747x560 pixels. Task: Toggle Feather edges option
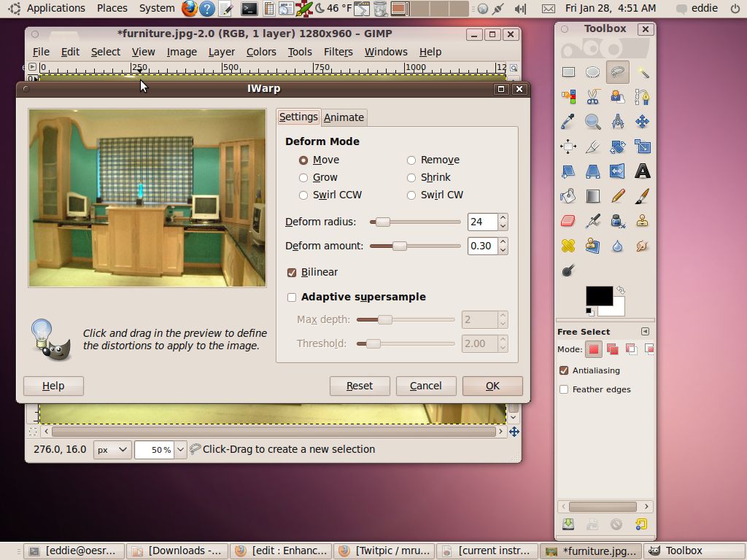(x=564, y=389)
